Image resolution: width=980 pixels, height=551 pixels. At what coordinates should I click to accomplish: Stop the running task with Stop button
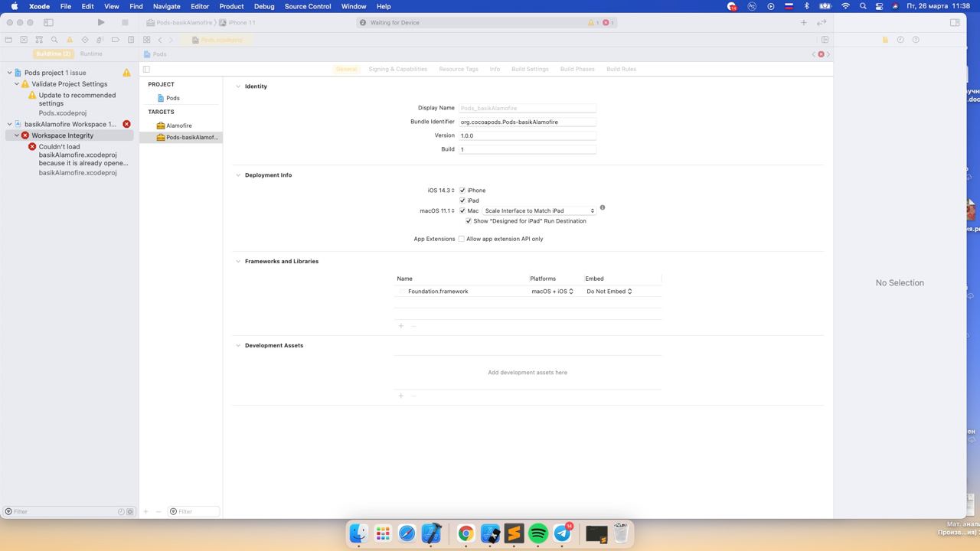point(125,22)
